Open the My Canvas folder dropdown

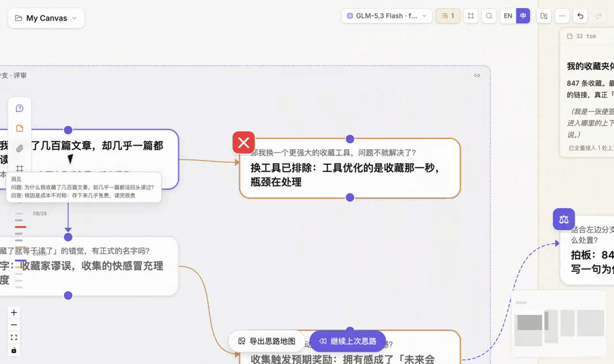pyautogui.click(x=46, y=18)
